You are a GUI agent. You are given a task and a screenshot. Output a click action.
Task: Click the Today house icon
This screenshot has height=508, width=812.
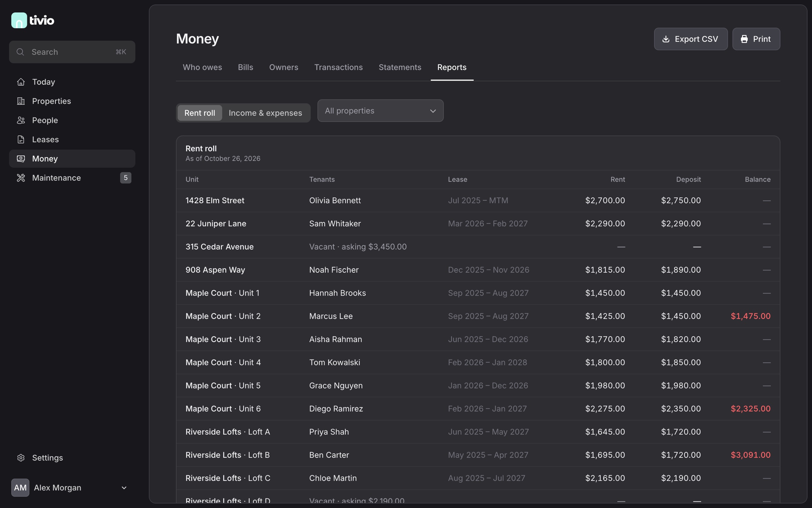[21, 82]
